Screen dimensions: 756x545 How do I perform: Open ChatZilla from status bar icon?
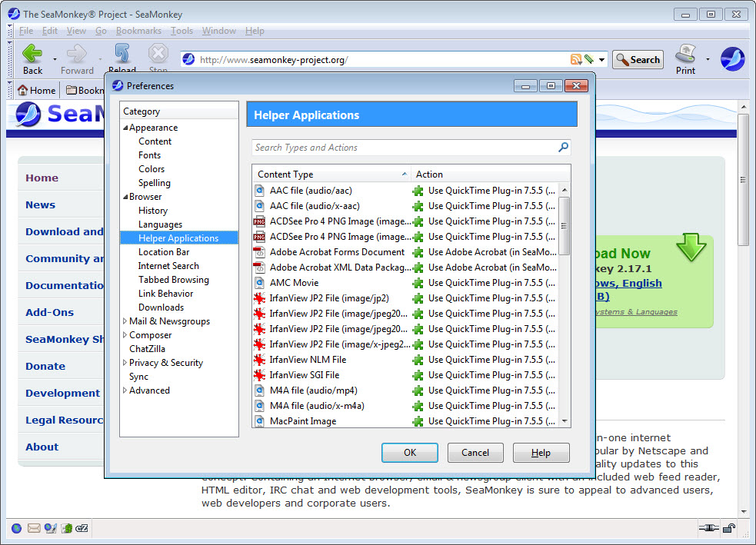(82, 528)
